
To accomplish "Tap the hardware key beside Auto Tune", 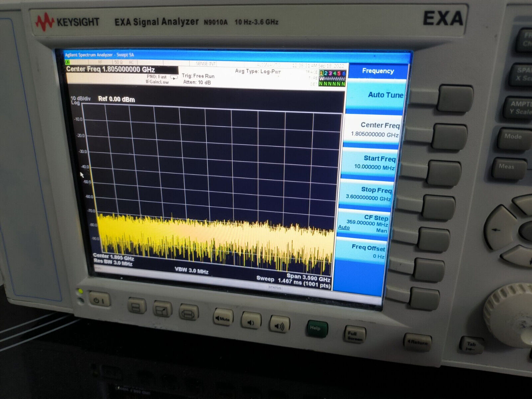I will click(x=455, y=99).
